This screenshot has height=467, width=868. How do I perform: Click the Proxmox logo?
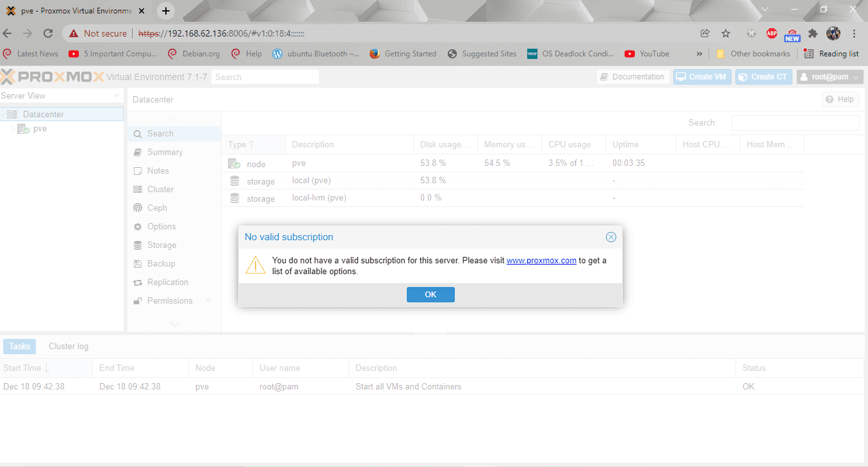click(x=53, y=77)
